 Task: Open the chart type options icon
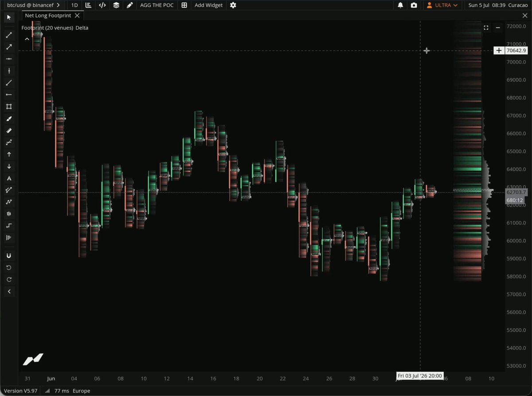pos(89,5)
